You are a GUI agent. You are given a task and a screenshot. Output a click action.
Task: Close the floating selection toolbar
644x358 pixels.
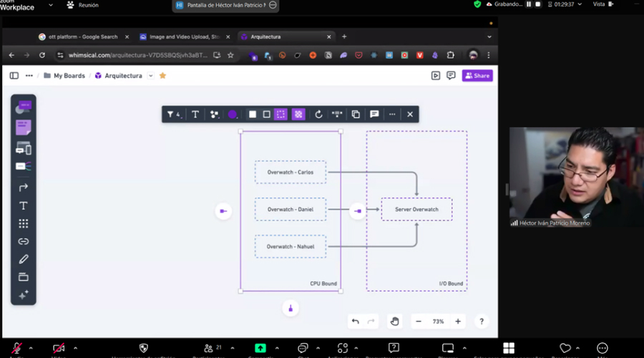click(410, 115)
